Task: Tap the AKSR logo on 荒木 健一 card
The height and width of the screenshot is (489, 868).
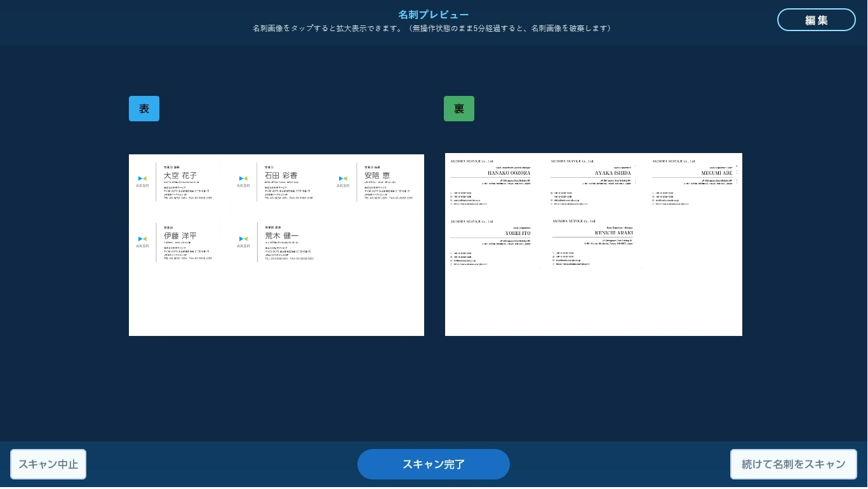Action: 243,241
